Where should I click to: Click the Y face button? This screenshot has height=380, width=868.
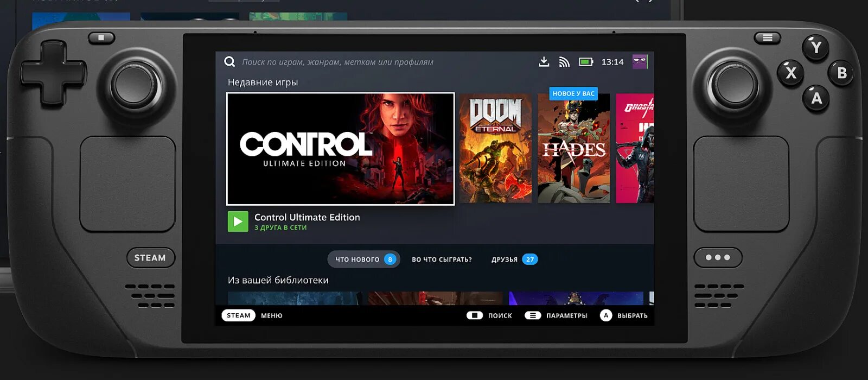[816, 48]
